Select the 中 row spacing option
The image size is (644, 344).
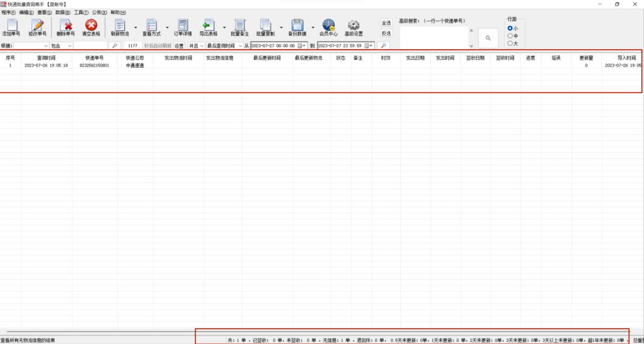[510, 36]
